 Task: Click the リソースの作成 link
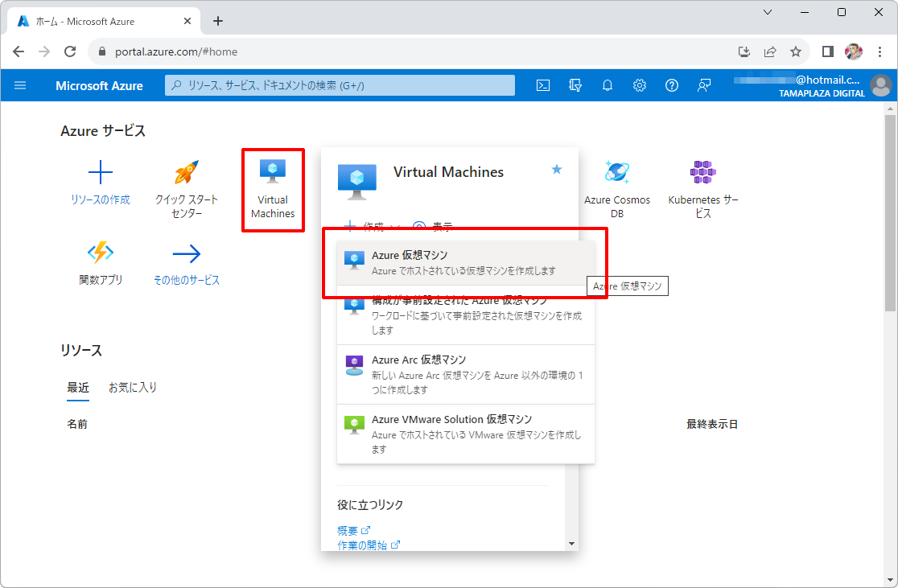click(101, 199)
